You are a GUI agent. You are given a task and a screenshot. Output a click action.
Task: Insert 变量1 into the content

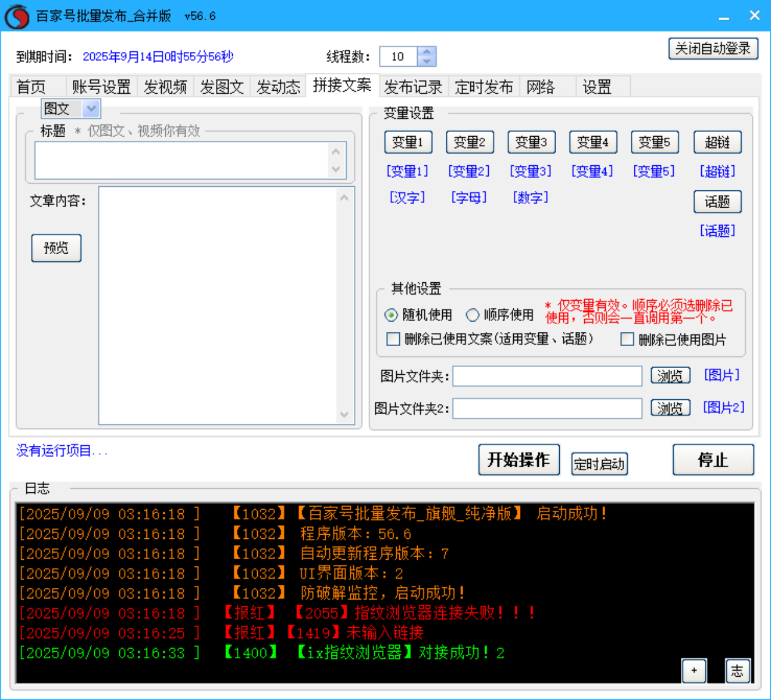coord(408,142)
